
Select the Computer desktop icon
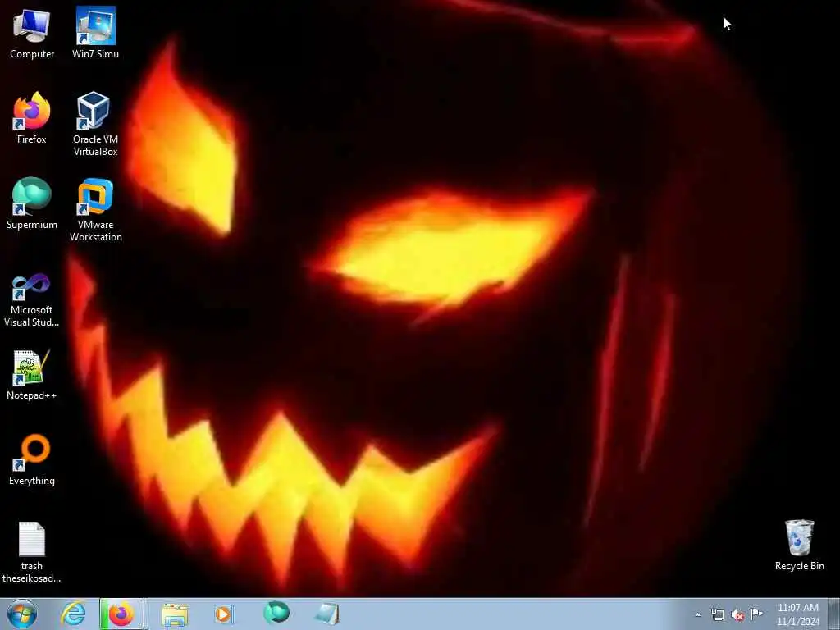coord(32,33)
